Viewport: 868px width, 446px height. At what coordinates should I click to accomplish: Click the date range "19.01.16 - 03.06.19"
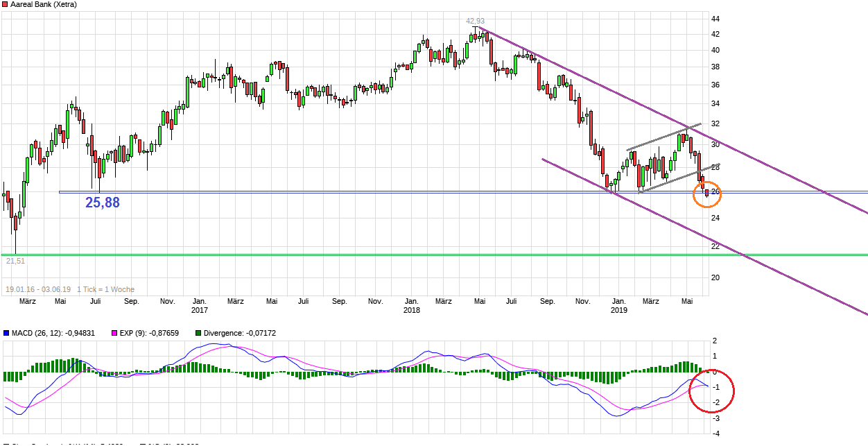coord(39,289)
